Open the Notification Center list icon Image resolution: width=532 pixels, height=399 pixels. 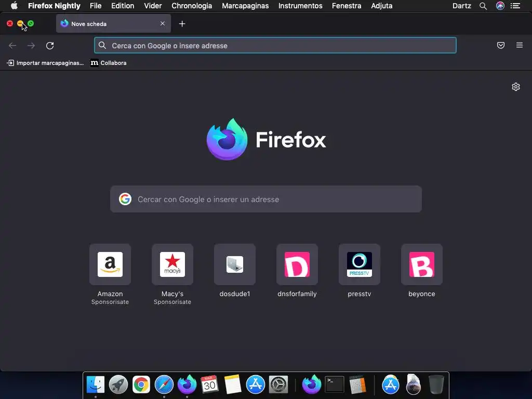pyautogui.click(x=515, y=6)
